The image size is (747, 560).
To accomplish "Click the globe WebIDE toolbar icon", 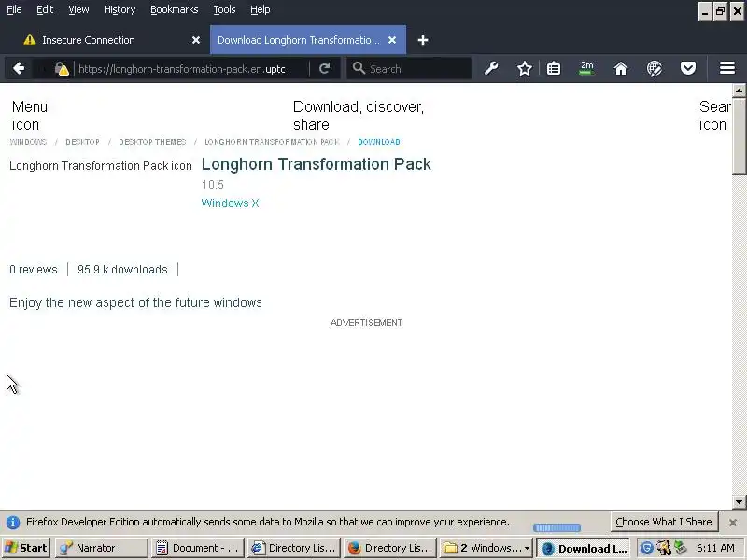I will pos(655,68).
